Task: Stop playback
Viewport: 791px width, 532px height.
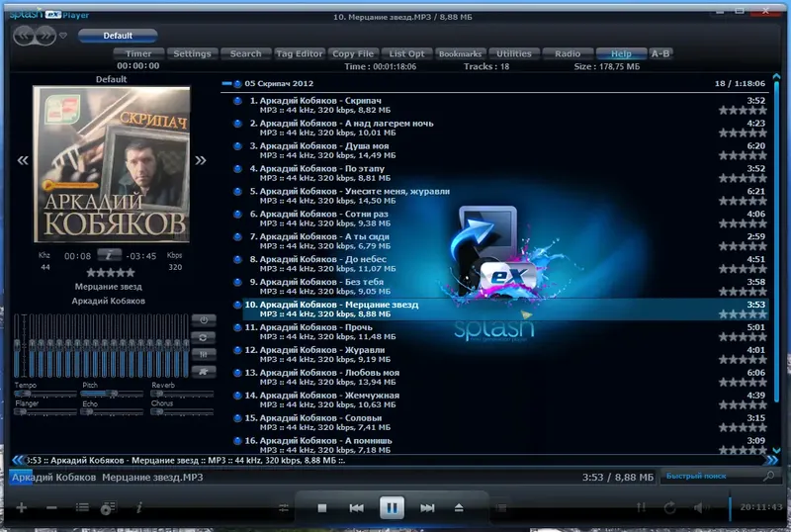Action: (x=322, y=507)
